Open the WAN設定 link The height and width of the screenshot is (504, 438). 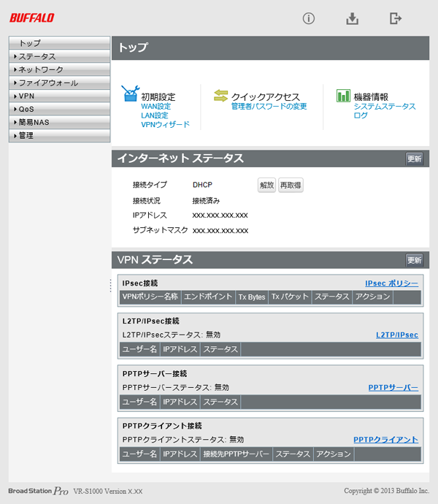(155, 107)
